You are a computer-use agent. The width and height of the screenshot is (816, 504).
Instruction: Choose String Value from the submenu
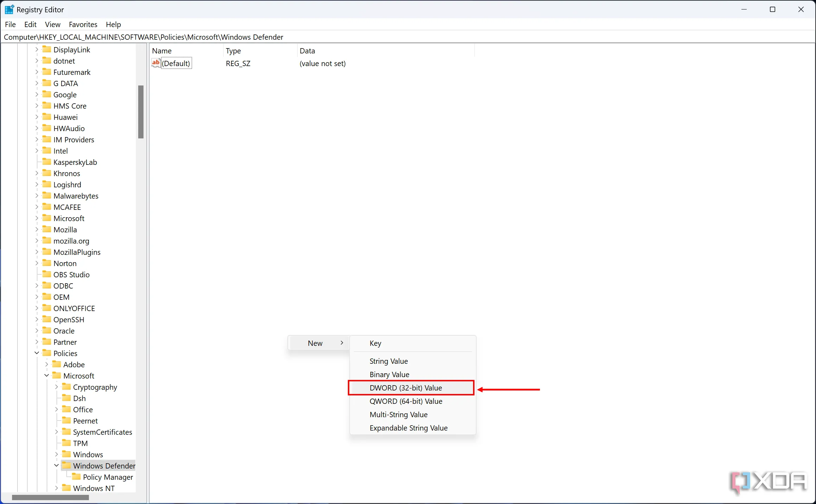(x=413, y=361)
